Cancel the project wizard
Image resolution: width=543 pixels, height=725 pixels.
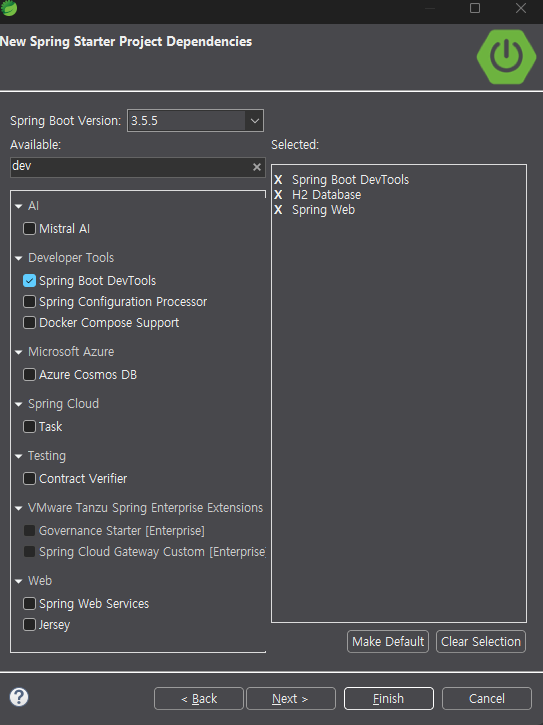pos(487,698)
